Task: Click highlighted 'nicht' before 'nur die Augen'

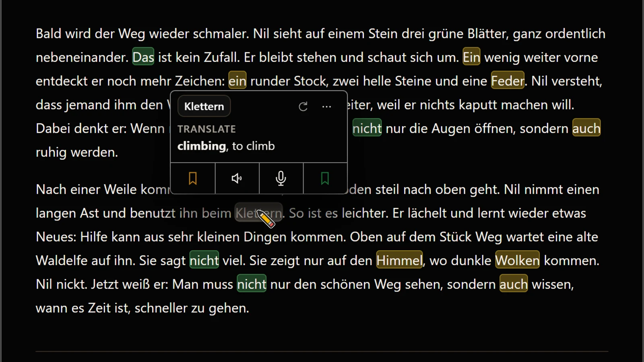Action: [367, 128]
